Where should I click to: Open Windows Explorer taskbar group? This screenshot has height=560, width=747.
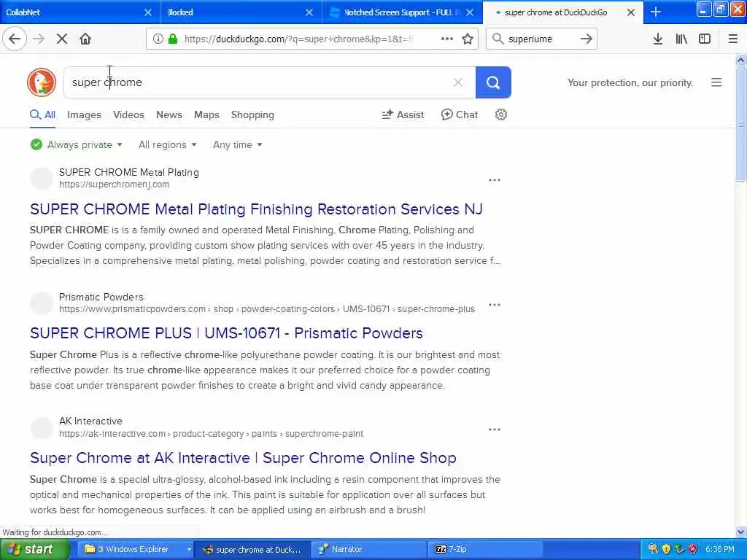(133, 550)
